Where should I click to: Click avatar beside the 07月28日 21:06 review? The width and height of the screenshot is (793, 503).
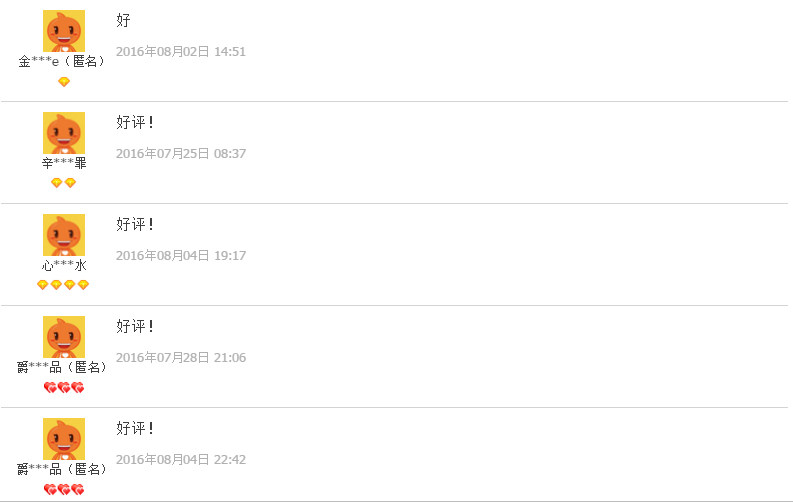[x=64, y=336]
